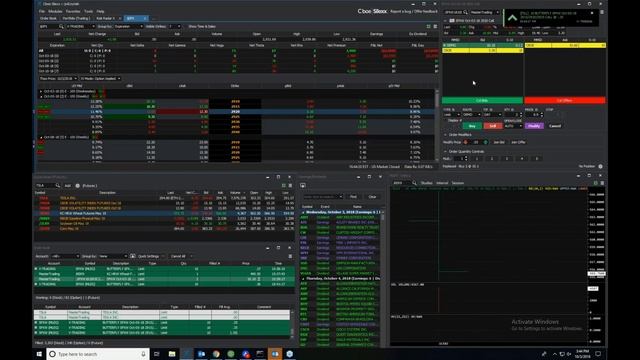Viewport: 640px width, 360px height.
Task: Open watchlist window menu icon
Action: (290, 186)
